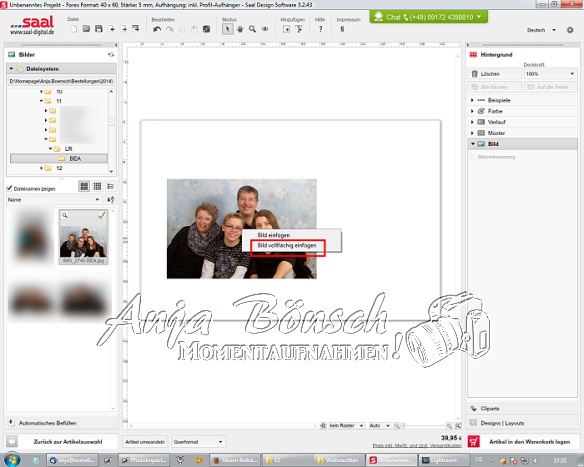Open the green Chat button
The height and width of the screenshot is (467, 584).
pos(429,17)
